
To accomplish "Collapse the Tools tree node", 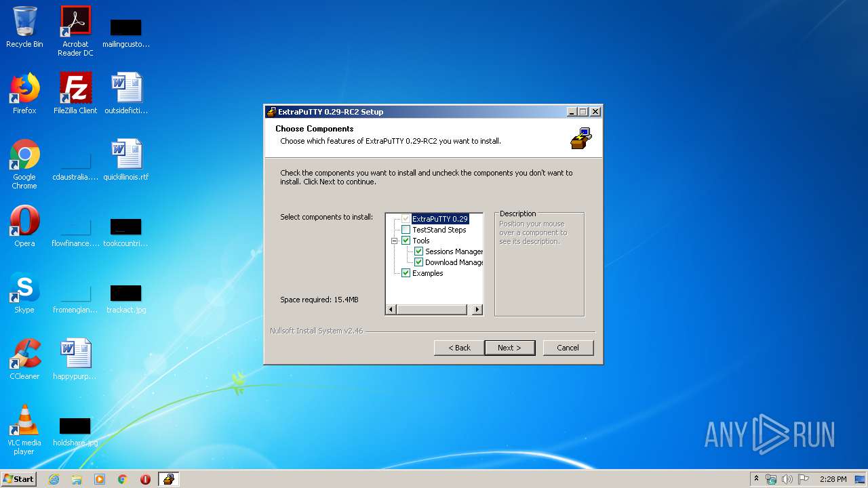I will (x=395, y=241).
